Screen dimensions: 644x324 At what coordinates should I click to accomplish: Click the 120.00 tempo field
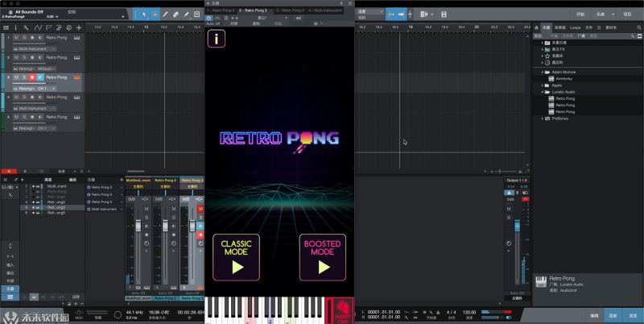(469, 313)
